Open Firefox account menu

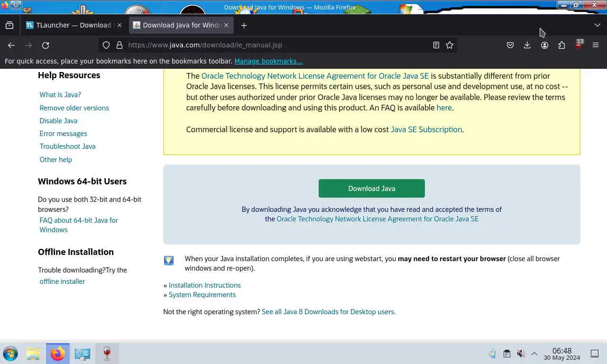(544, 45)
